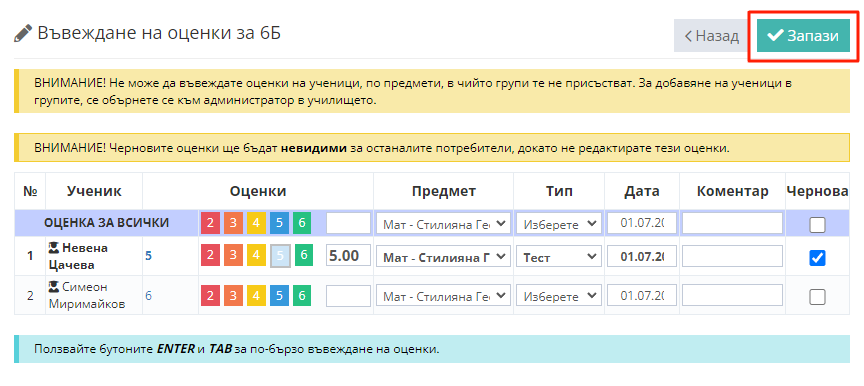
Task: Click comment field for Симеон Миримайков
Action: [732, 296]
